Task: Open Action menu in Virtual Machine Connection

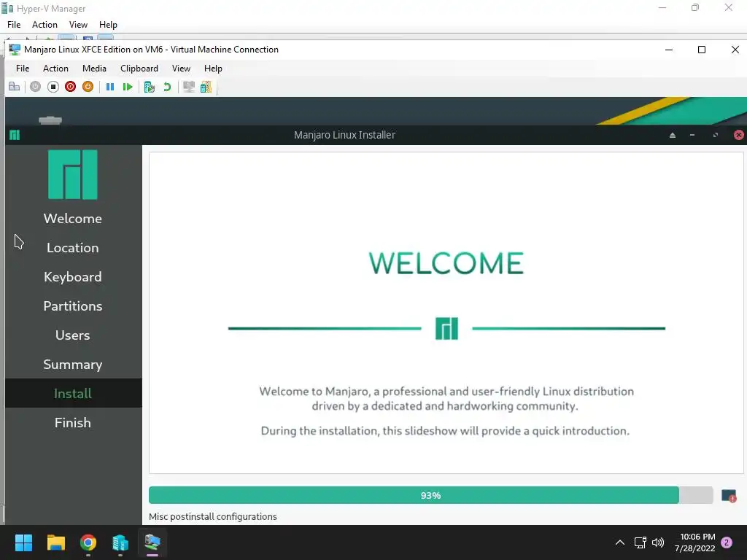Action: pos(55,69)
